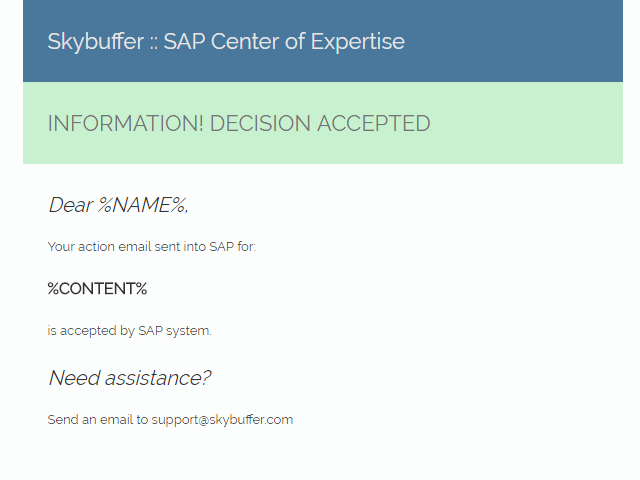Click the word 'DECISION' in green banner
640x480 pixels.
click(260, 123)
